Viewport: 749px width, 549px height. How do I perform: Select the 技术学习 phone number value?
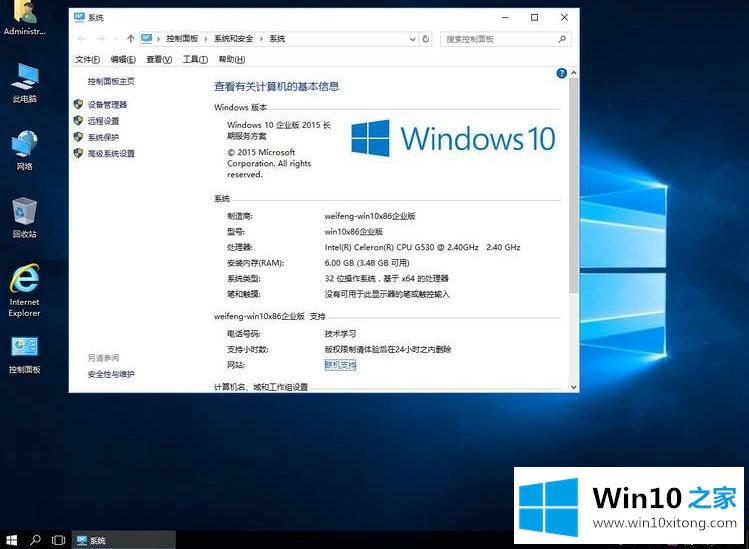(x=340, y=334)
